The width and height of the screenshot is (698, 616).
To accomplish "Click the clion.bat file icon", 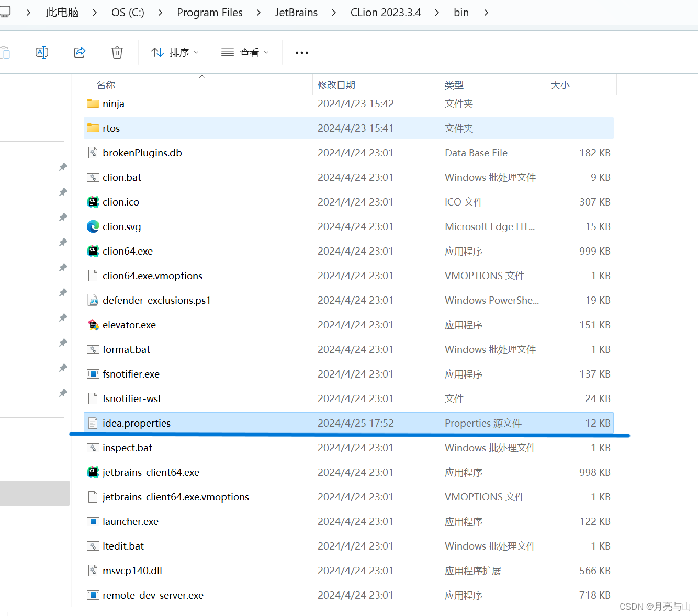I will click(93, 177).
